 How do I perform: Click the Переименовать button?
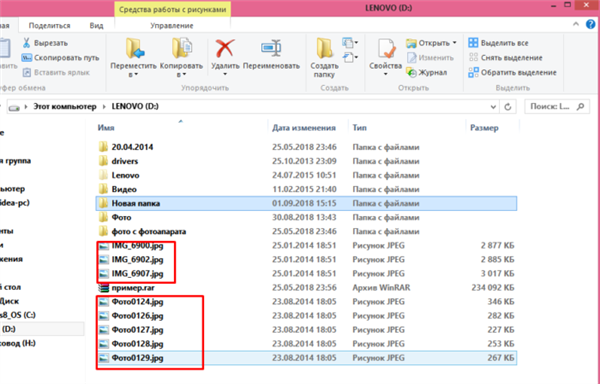[x=271, y=55]
